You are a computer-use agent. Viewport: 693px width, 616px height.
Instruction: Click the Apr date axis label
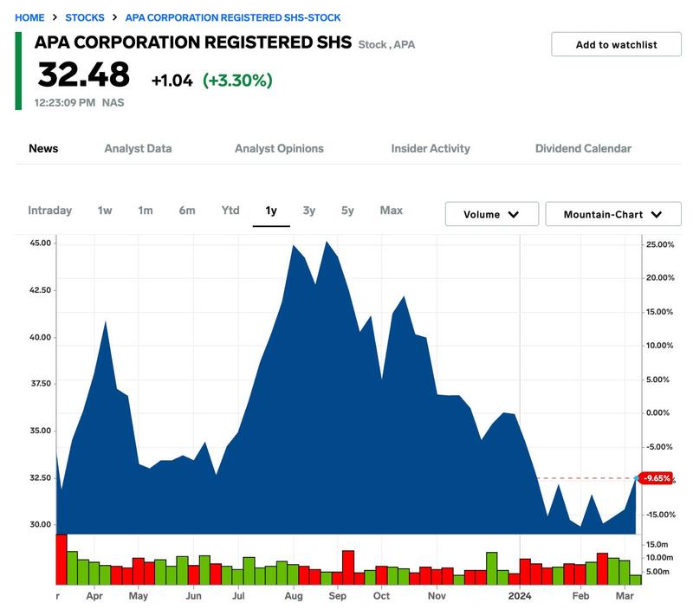pos(94,596)
